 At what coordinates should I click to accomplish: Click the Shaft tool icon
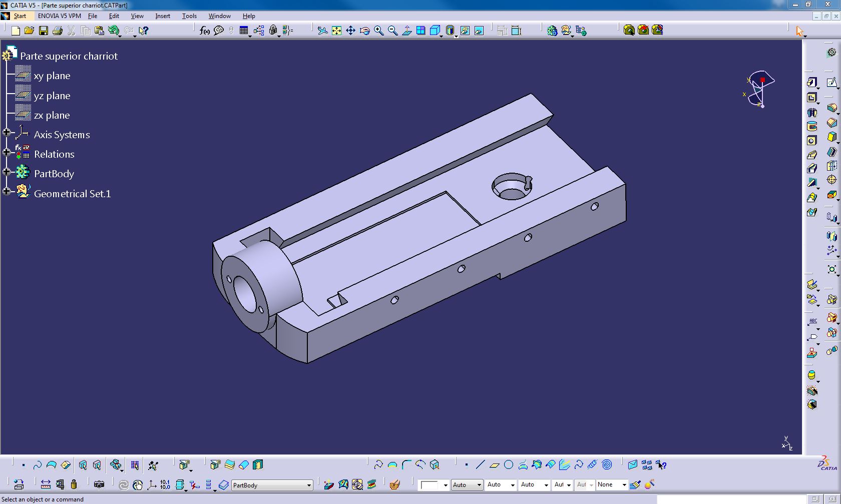pyautogui.click(x=812, y=113)
